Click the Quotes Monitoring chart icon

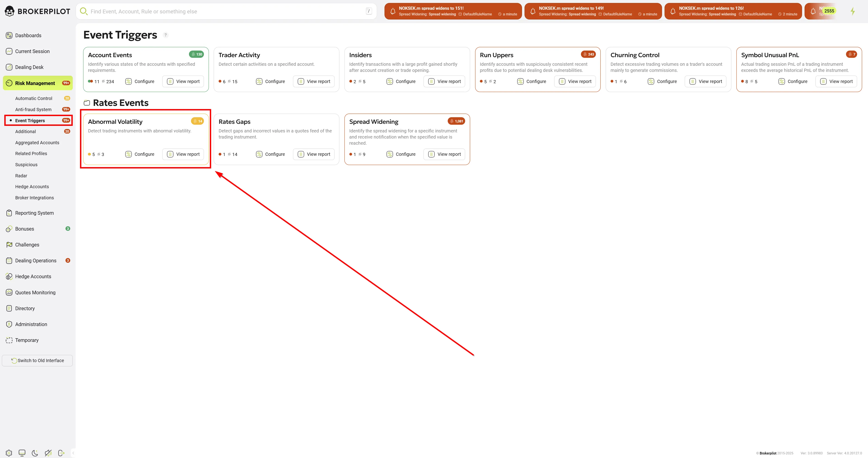9,292
